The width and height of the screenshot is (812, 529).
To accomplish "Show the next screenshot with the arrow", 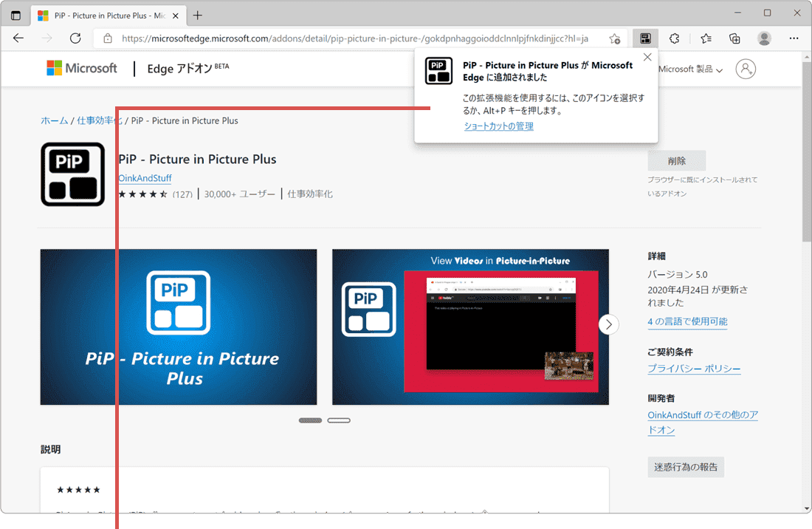I will pos(608,324).
